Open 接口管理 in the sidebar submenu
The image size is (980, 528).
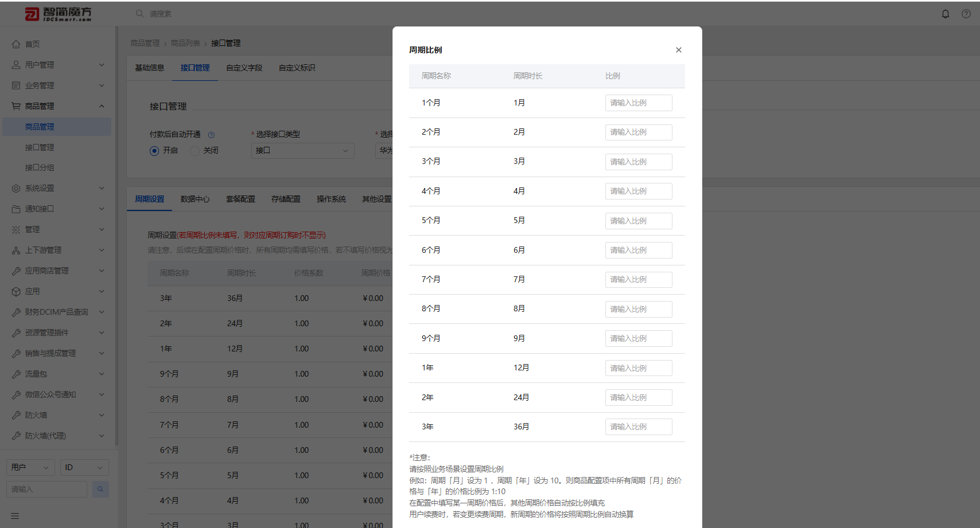pyautogui.click(x=40, y=147)
